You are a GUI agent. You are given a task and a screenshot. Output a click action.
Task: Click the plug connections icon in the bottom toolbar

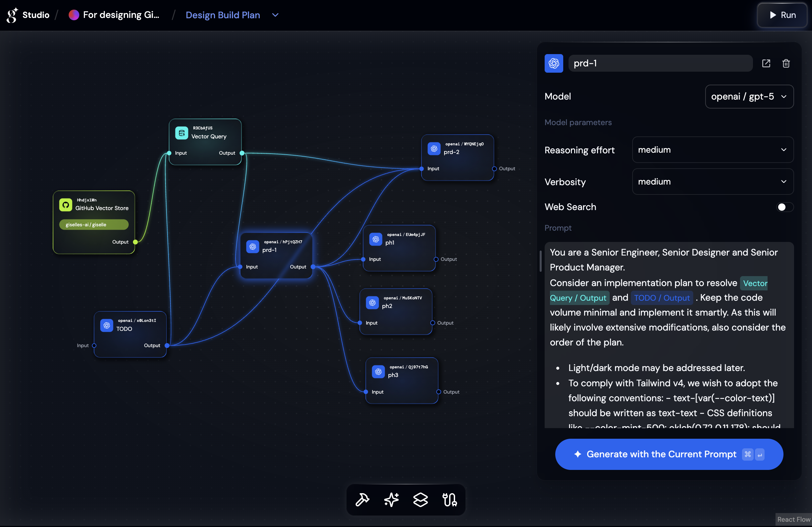point(450,500)
